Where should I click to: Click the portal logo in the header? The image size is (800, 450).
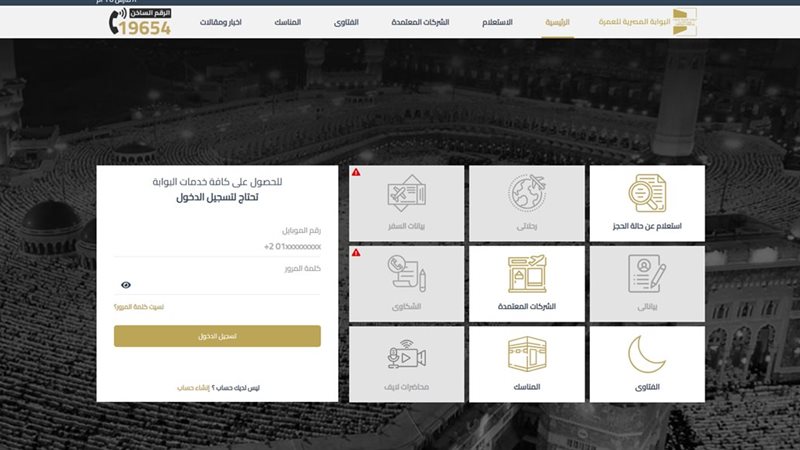(x=684, y=22)
